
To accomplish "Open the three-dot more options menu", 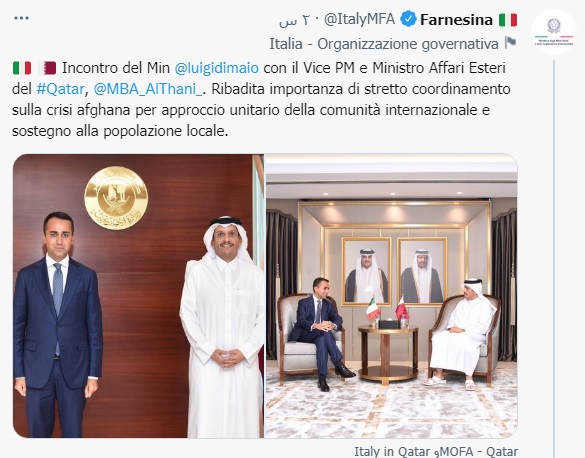I will click(x=21, y=18).
